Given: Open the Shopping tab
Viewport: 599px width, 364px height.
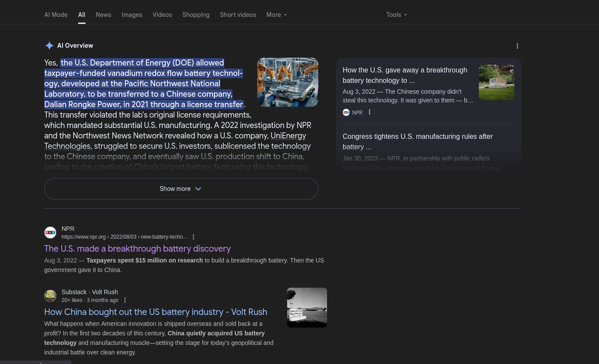Looking at the screenshot, I should (x=196, y=15).
